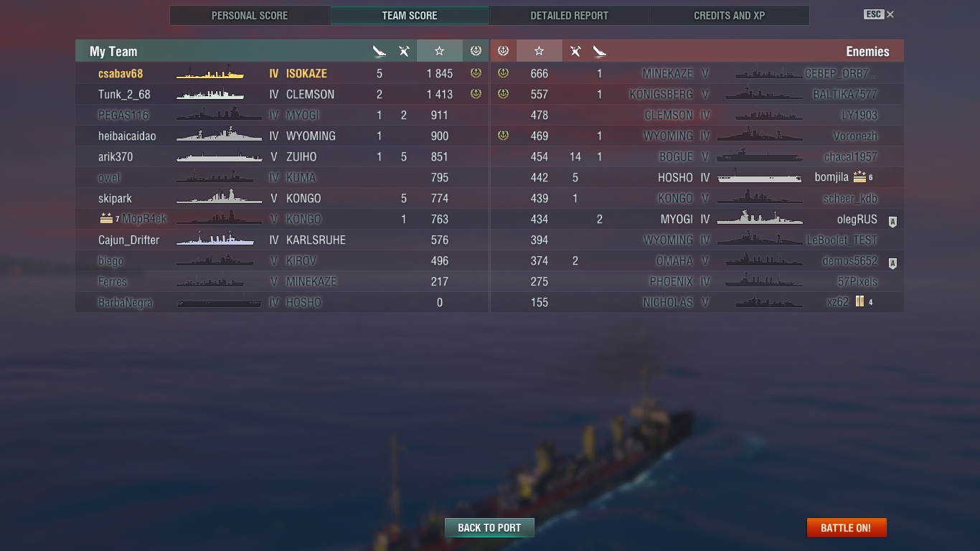Sort My Team by star XP column
Image resolution: width=980 pixels, height=551 pixels.
(x=439, y=51)
